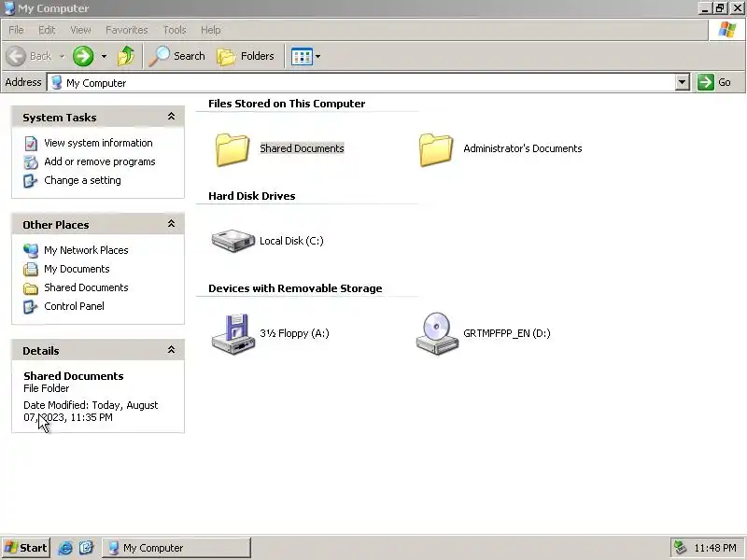Image resolution: width=747 pixels, height=560 pixels.
Task: Go up one folder level
Action: coord(126,56)
